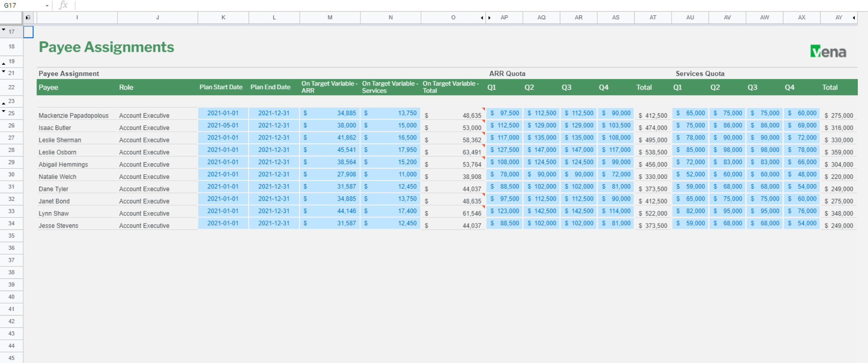
Task: Select column AX header
Action: (x=802, y=17)
